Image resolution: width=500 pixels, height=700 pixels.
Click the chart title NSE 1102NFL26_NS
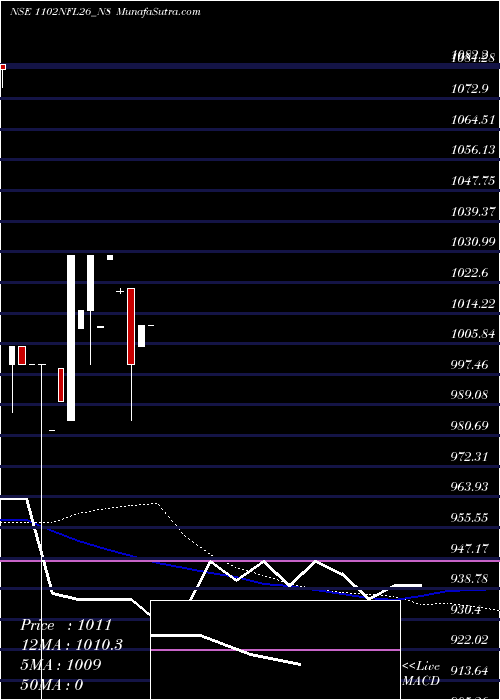(x=60, y=12)
